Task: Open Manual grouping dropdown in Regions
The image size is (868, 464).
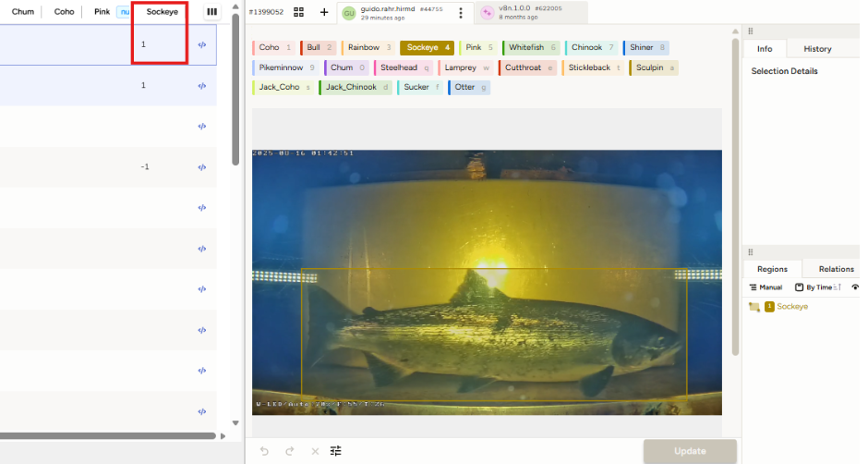Action: (x=766, y=287)
